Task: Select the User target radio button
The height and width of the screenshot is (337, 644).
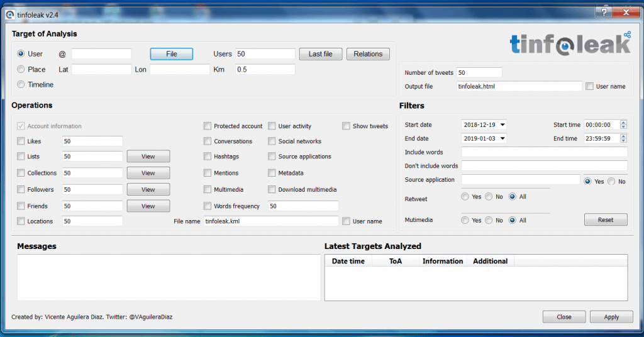Action: pos(21,54)
